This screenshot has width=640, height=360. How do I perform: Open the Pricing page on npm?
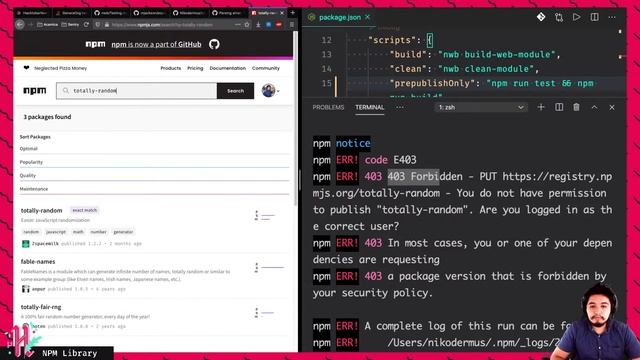195,68
